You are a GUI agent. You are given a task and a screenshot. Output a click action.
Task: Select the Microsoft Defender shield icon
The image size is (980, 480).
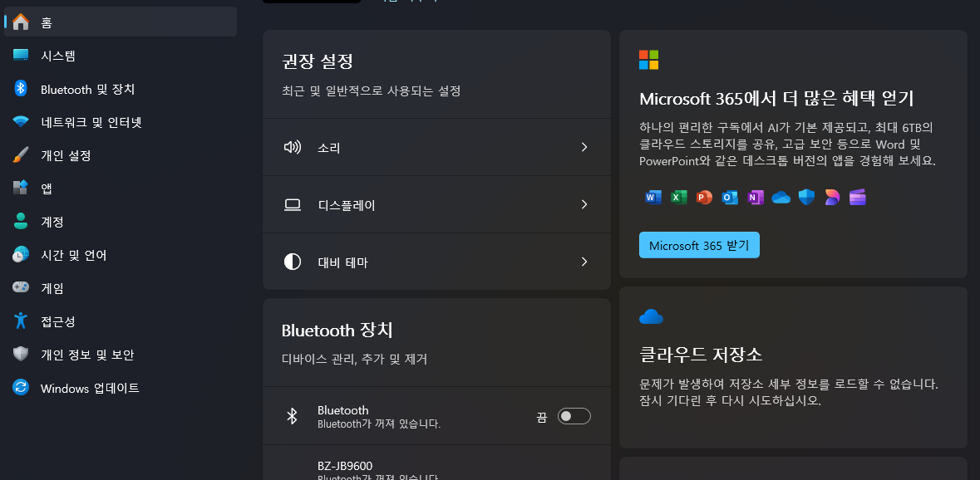pos(806,198)
